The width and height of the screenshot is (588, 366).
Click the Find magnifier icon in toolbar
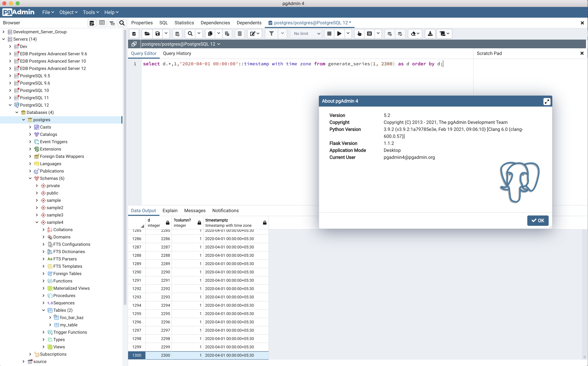point(190,34)
